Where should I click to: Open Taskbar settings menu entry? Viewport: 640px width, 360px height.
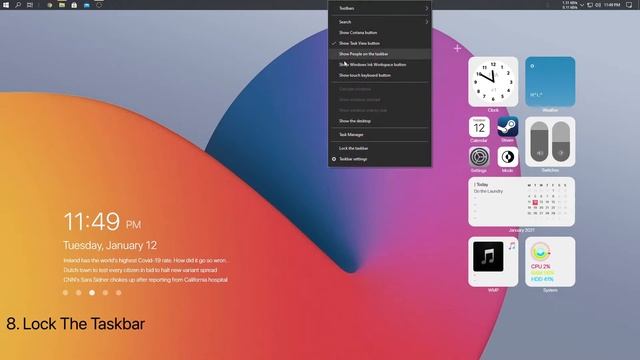[380, 159]
